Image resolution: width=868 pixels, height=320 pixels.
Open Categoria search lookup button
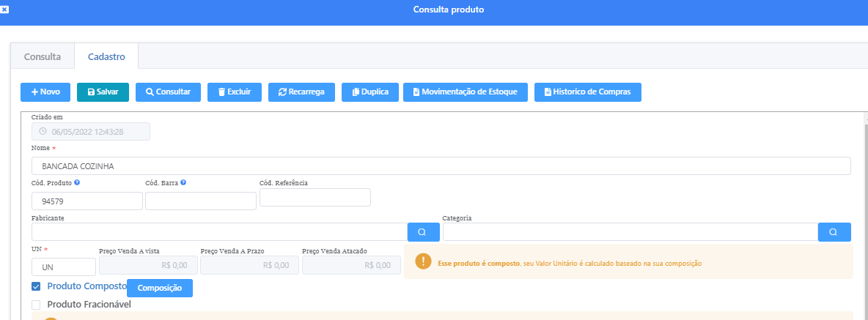834,232
